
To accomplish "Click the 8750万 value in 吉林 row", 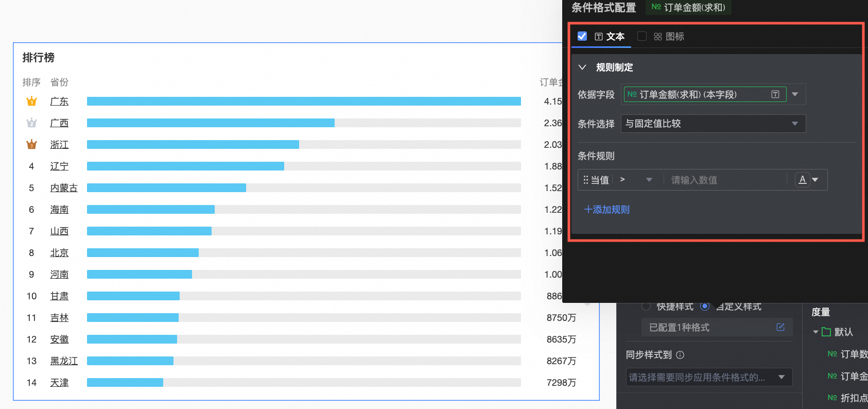I will (561, 318).
